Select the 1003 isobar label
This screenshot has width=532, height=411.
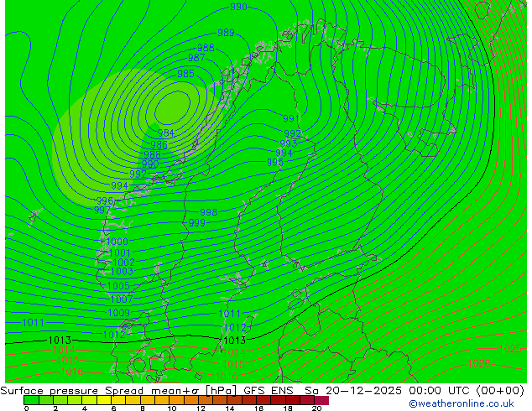coord(122,271)
